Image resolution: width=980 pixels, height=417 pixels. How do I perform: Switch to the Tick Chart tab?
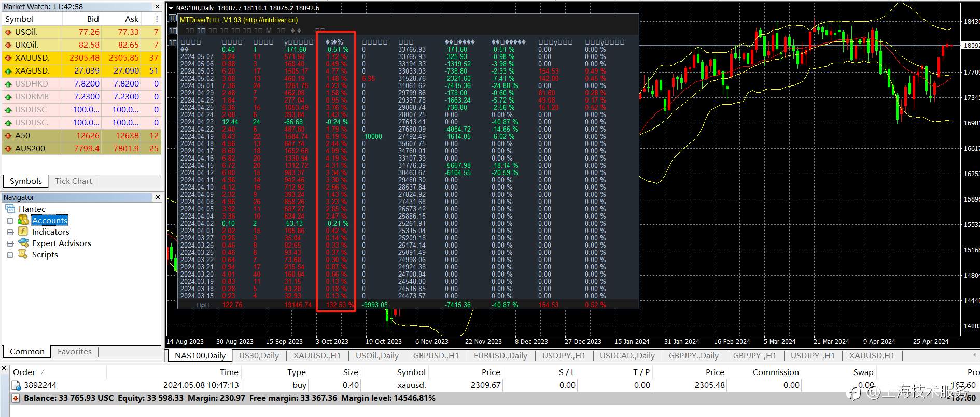pyautogui.click(x=74, y=181)
